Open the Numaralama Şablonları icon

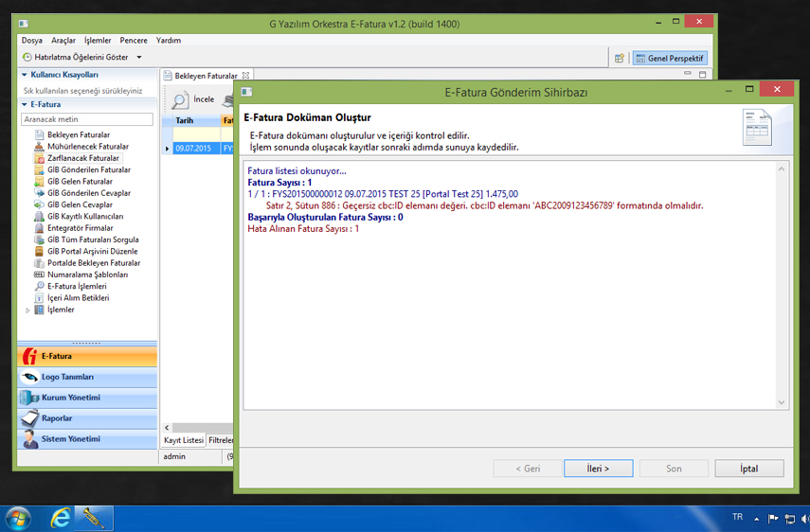(x=39, y=275)
